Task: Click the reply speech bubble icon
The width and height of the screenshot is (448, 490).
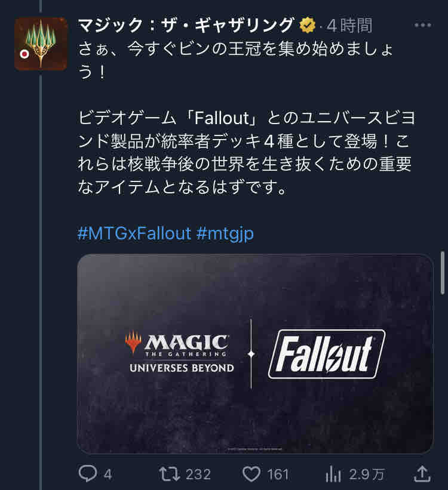Action: pos(87,474)
